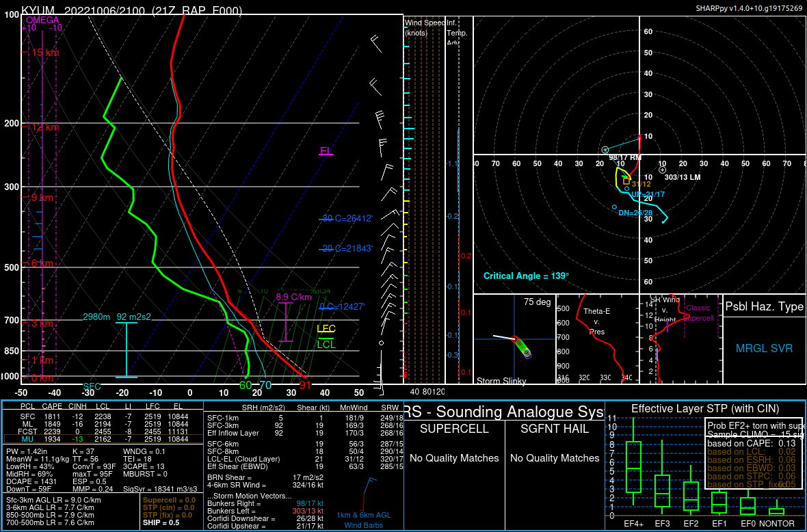The height and width of the screenshot is (532, 807).
Task: Click the Storm Slinky circles
Action: (x=523, y=347)
